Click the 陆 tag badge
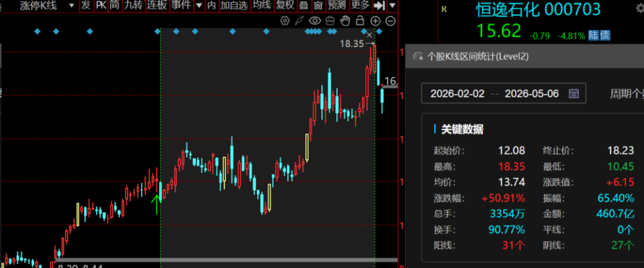644x268 pixels. 594,36
